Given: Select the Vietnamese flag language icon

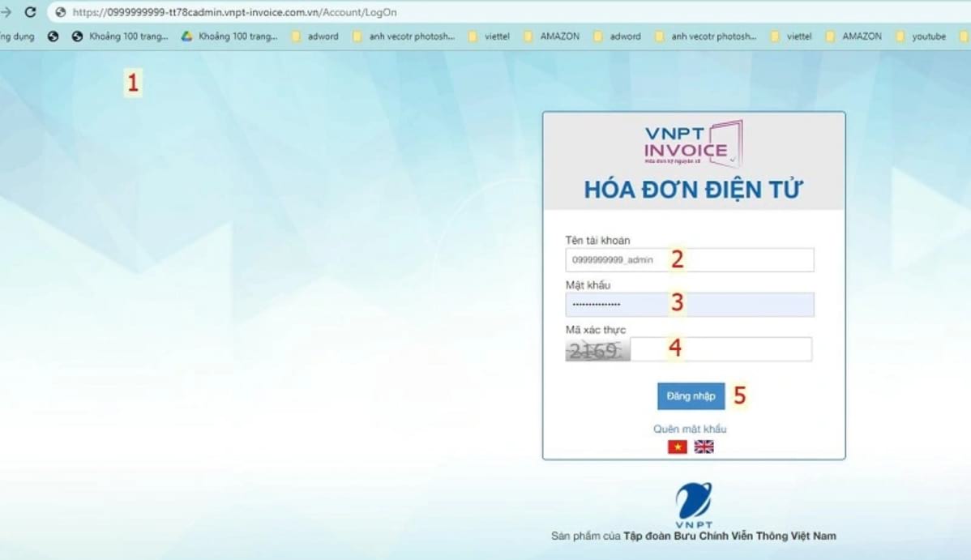Looking at the screenshot, I should click(677, 447).
